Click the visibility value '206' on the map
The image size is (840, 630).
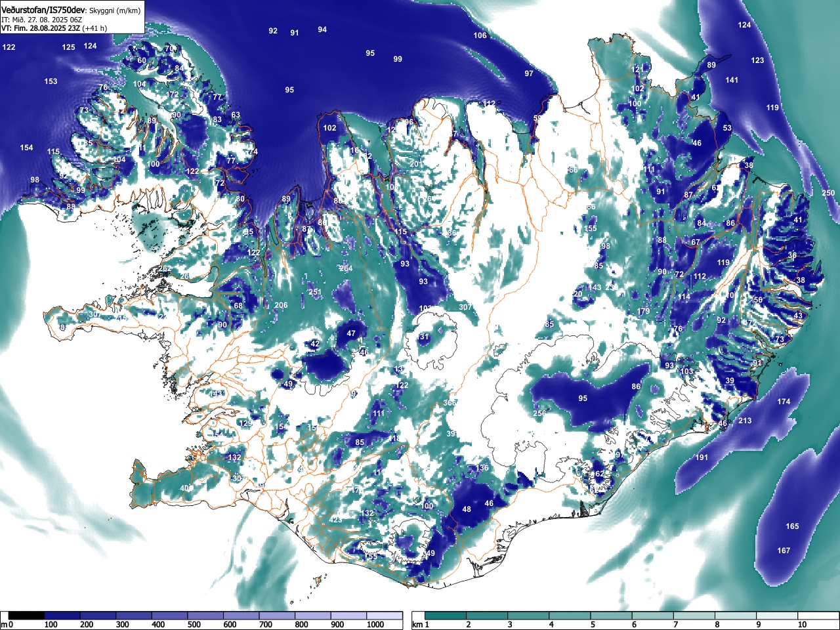(281, 305)
